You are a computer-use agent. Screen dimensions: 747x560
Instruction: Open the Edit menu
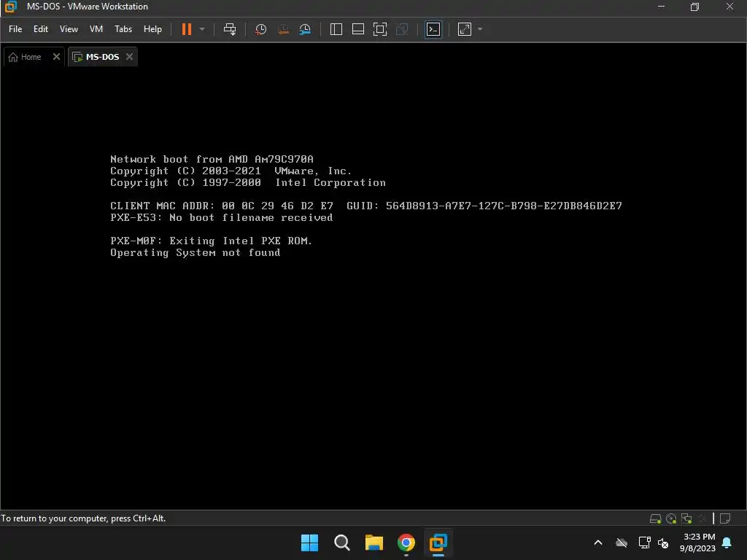[41, 29]
